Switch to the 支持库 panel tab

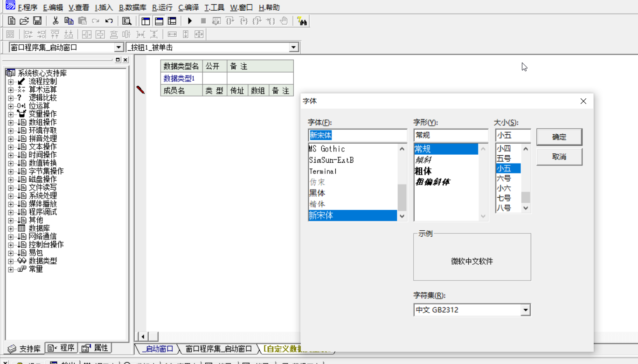24,348
